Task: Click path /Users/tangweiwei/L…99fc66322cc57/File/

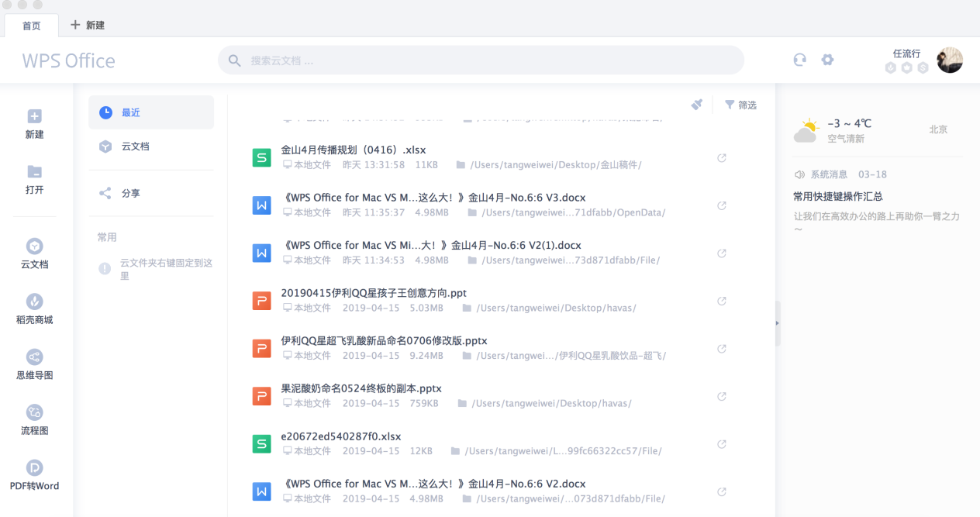Action: 563,451
